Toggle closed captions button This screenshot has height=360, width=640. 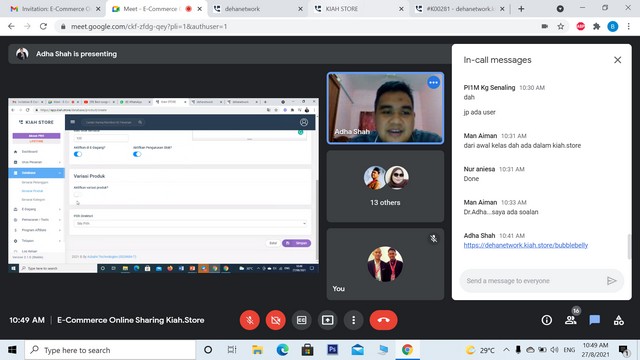302,320
